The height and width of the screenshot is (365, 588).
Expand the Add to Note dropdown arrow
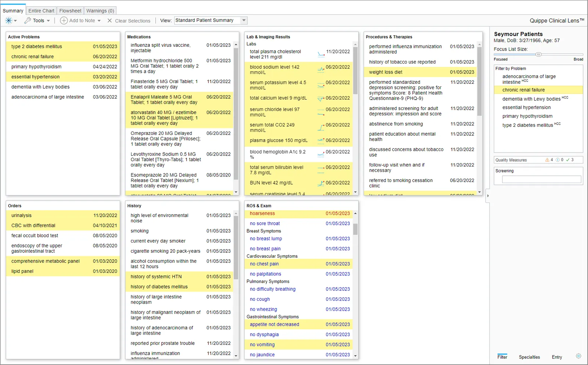pos(99,21)
